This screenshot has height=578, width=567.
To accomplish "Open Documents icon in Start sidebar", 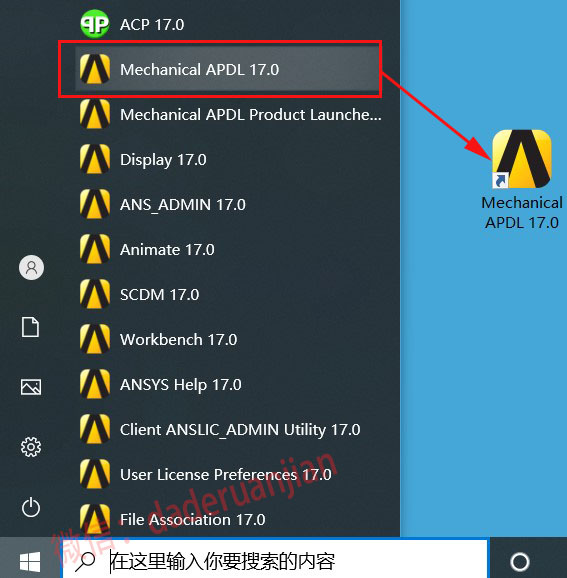I will point(31,327).
